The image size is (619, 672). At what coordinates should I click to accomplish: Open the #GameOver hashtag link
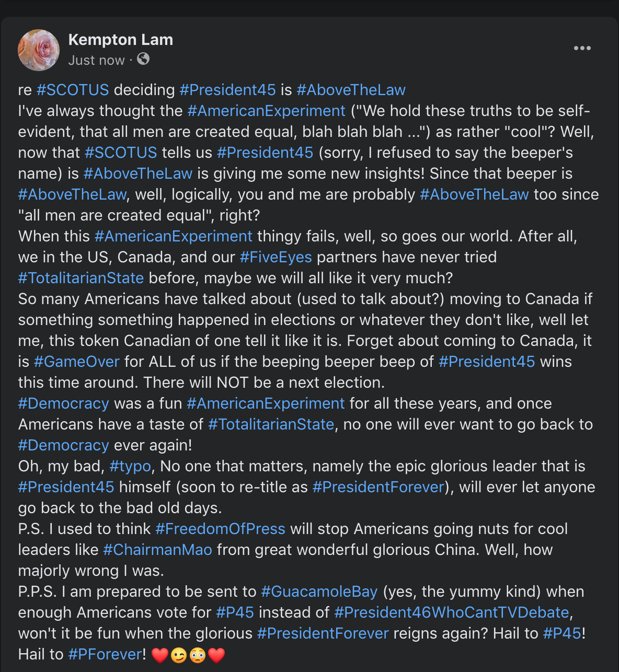[x=77, y=362]
